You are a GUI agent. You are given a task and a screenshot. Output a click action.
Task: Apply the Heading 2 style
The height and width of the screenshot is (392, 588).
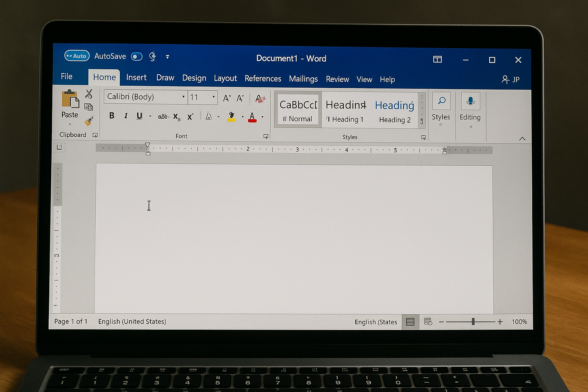[x=395, y=111]
